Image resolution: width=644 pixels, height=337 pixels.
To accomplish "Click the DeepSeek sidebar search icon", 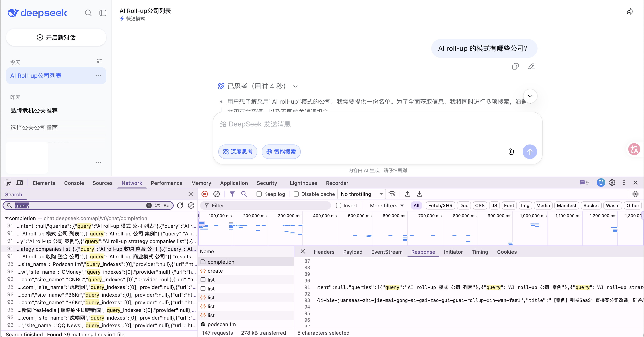I will coord(88,13).
